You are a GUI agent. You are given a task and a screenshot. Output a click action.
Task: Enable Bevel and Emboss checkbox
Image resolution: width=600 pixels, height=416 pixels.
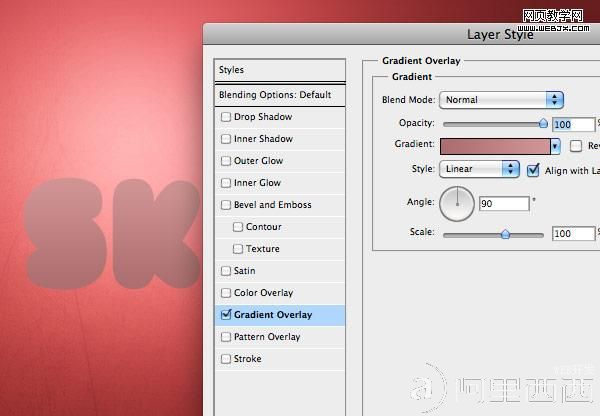tap(226, 205)
